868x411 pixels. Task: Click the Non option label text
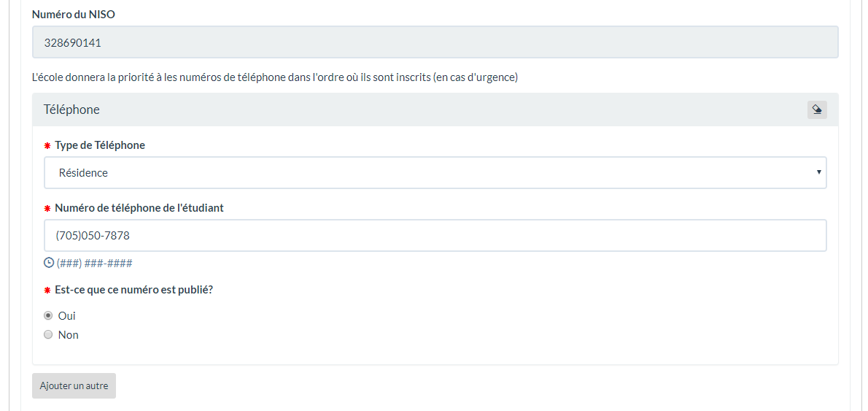68,335
